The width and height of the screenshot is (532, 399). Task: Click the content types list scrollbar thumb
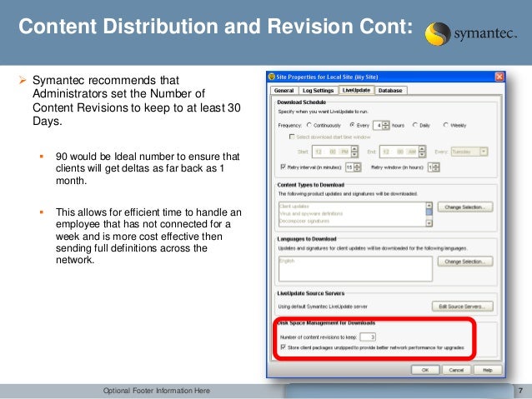429,212
